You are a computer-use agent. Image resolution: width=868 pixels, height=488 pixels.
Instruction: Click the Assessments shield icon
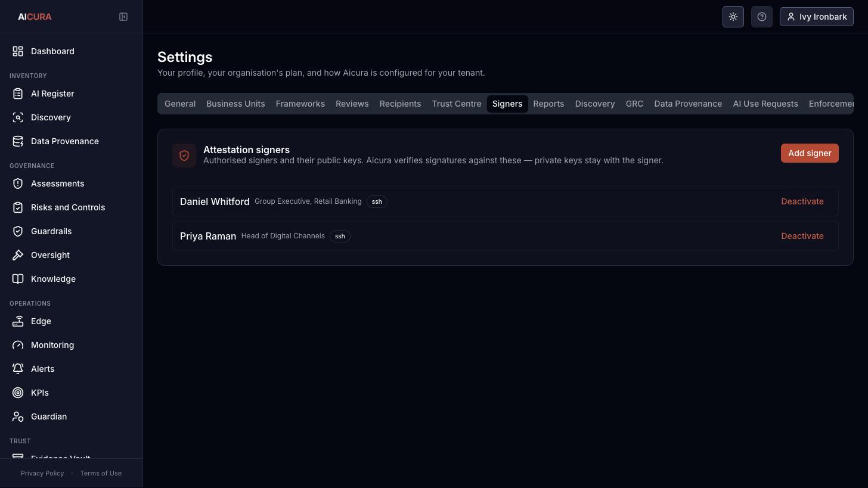point(18,184)
